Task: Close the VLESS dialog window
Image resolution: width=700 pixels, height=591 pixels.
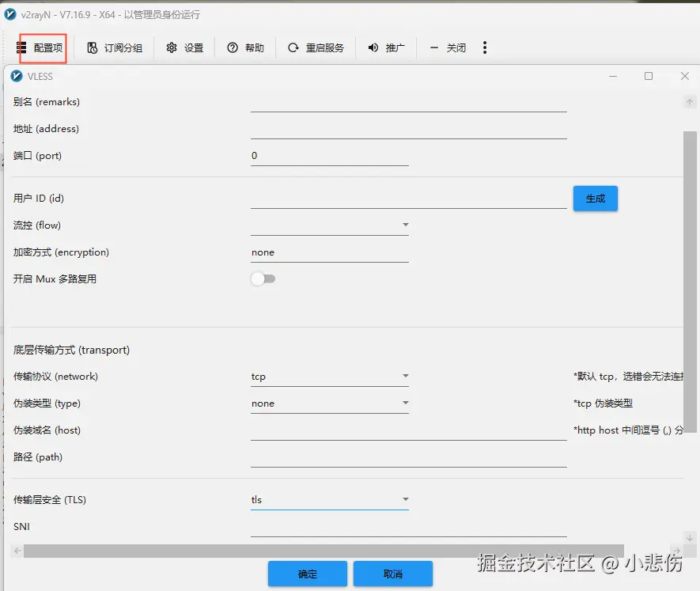Action: [685, 77]
